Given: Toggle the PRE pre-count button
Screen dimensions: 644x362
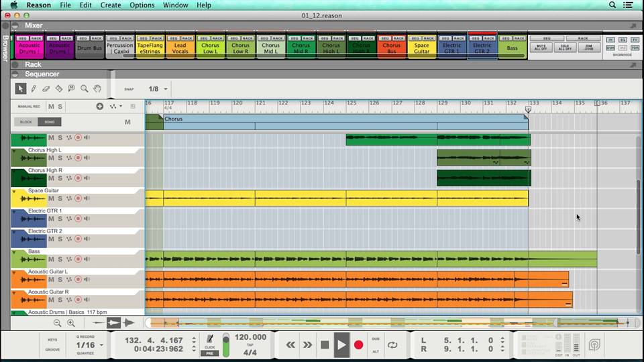Looking at the screenshot, I should click(x=210, y=353).
